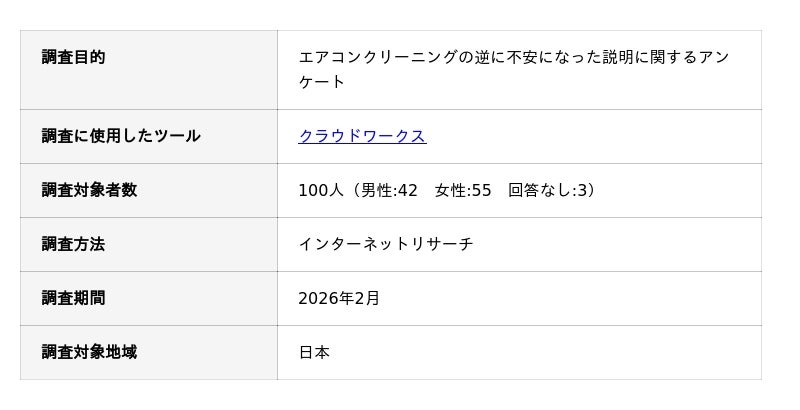Click the エアコンクリーニング survey purpose text
Viewport: 800px width, 410px height.
tap(378, 57)
